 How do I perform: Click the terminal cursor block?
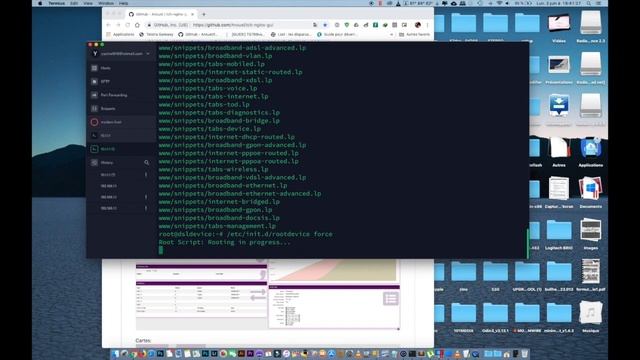(x=161, y=250)
